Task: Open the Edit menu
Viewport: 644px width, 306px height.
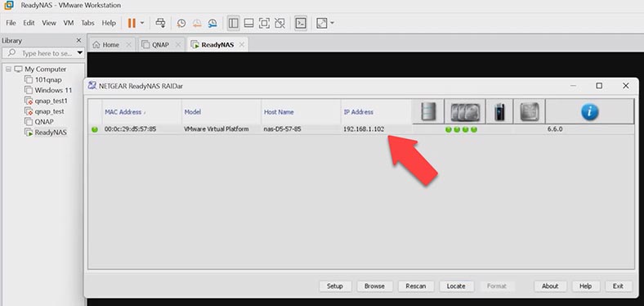Action: [x=29, y=23]
